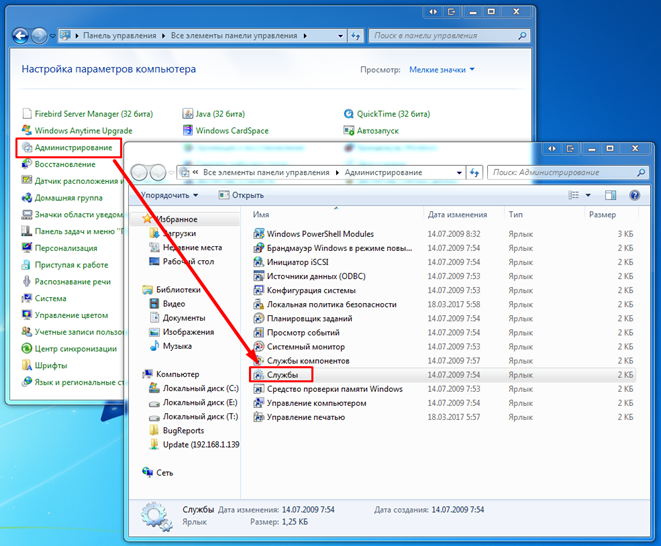Viewport: 661px width, 546px height.
Task: Open Windows PowerShell Modules shortcut
Action: (x=320, y=234)
